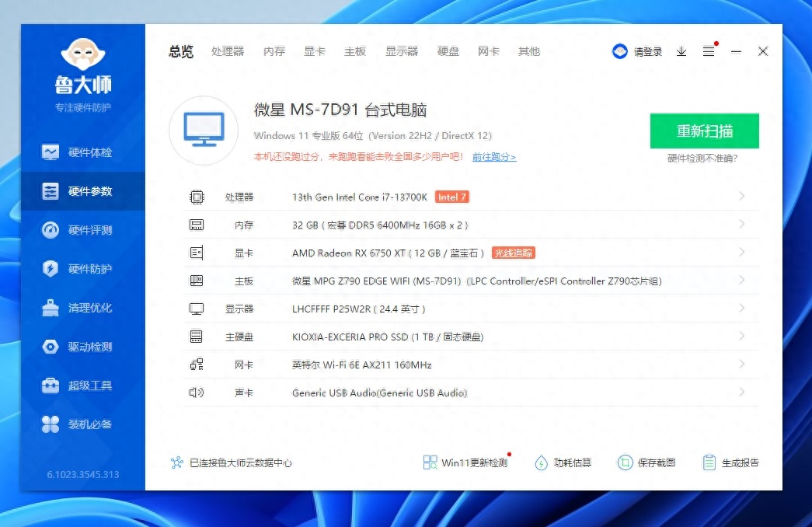The width and height of the screenshot is (812, 527).
Task: Click the 处理器 CPU chip icon
Action: (197, 197)
